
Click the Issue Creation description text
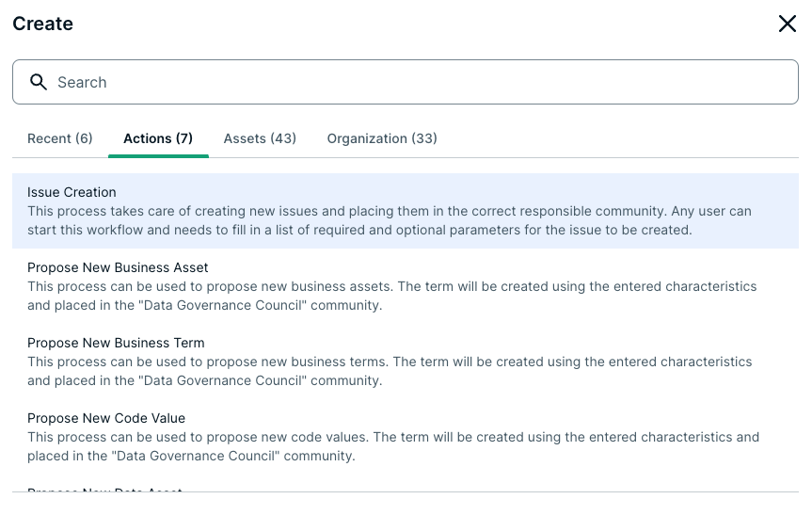[390, 220]
